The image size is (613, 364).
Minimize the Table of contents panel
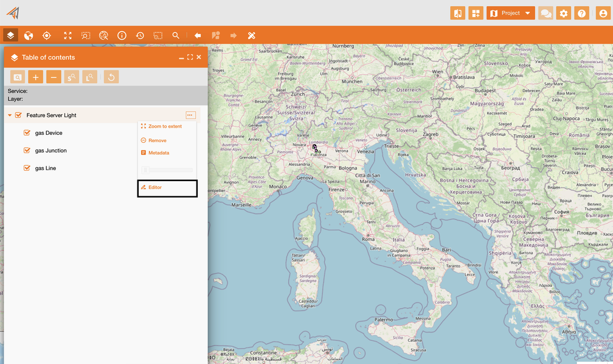tap(181, 57)
